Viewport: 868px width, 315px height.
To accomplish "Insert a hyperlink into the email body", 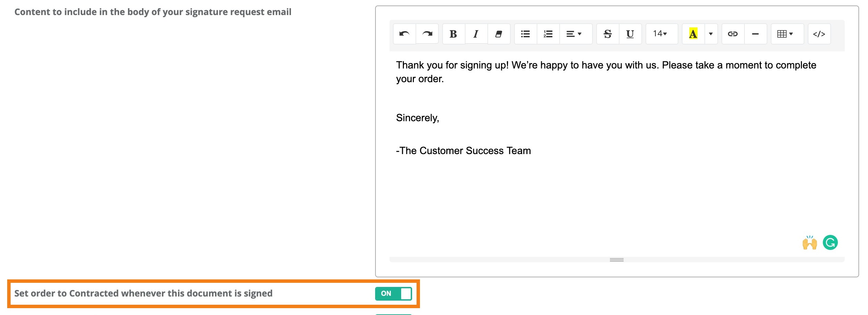I will (733, 34).
